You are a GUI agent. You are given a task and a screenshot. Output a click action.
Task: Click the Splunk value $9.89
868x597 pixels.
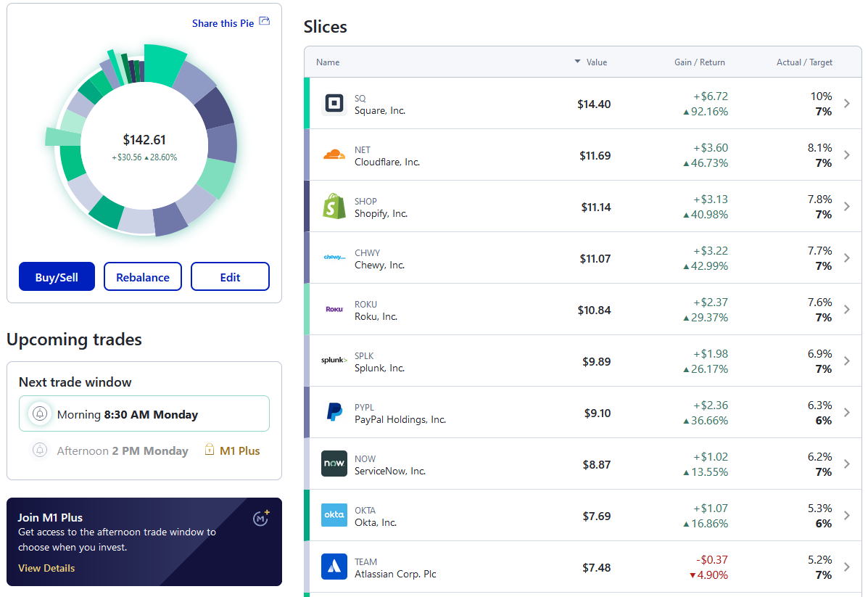(x=596, y=362)
